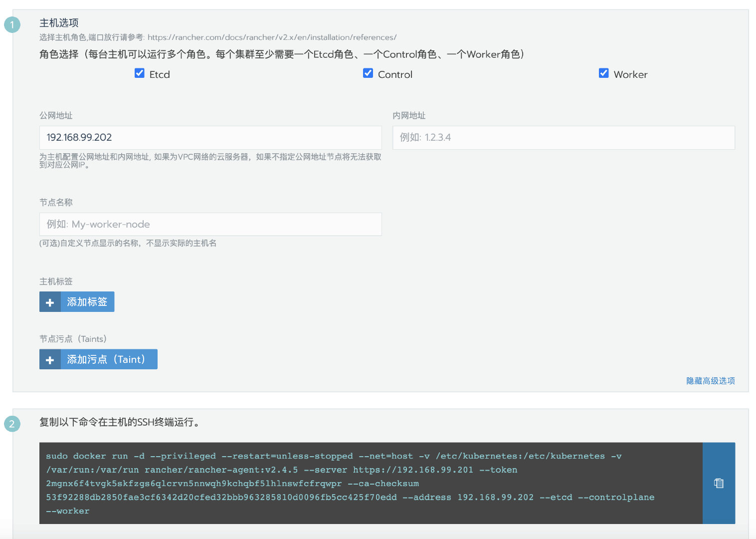Click the 主机选项 section heading
Viewport: 756px width, 539px height.
coord(59,23)
